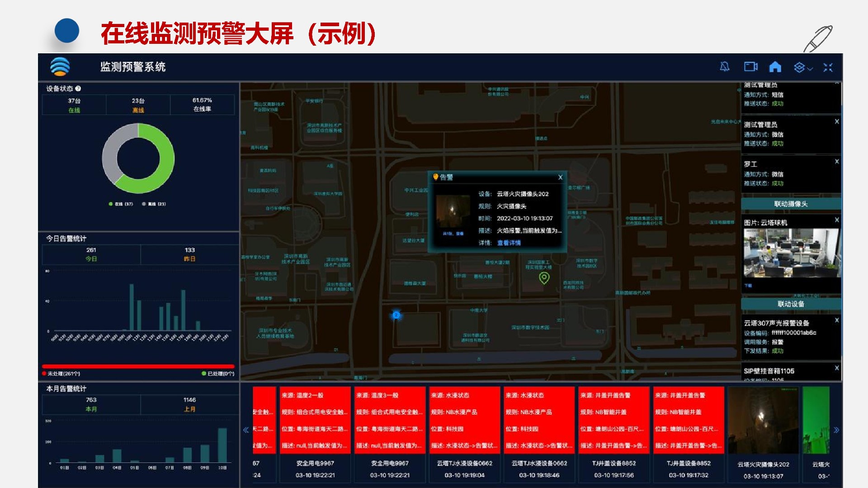
Task: Open the 查看详情 link in alarm popup
Action: click(x=509, y=243)
